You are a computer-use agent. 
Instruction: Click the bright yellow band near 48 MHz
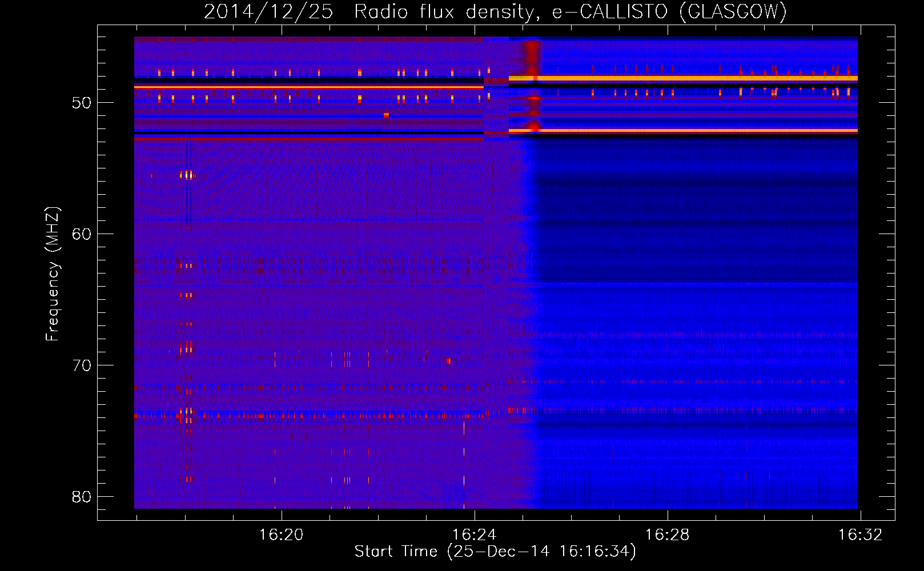pos(683,78)
